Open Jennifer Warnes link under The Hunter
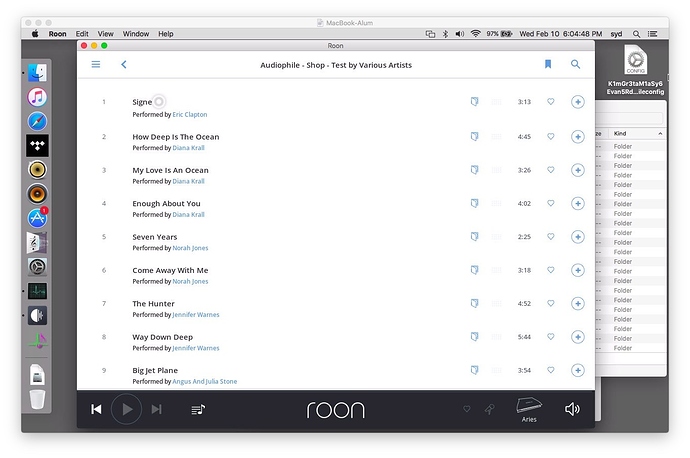Viewport: 690px width, 458px height. 196,315
